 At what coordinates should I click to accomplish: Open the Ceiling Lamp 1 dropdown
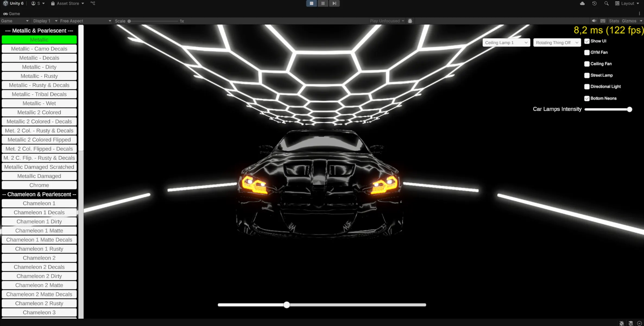pyautogui.click(x=506, y=43)
